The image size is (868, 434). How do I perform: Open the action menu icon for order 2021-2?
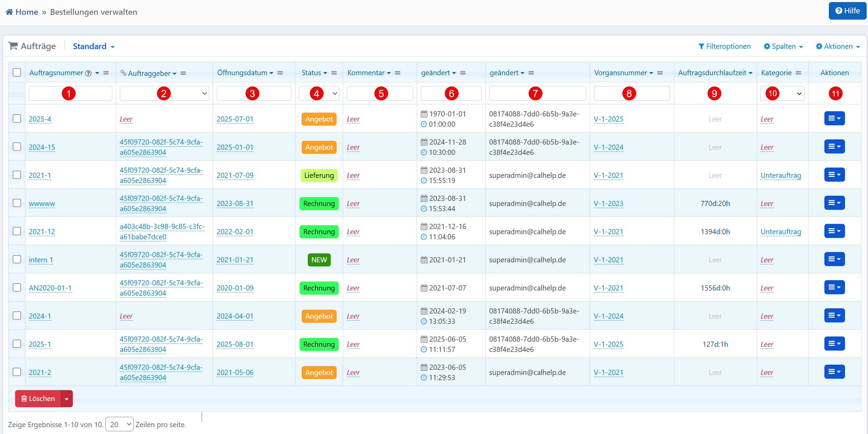click(x=834, y=372)
